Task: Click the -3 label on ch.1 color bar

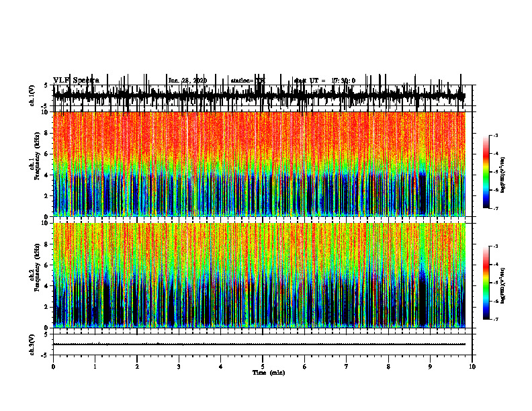Action: coord(496,136)
